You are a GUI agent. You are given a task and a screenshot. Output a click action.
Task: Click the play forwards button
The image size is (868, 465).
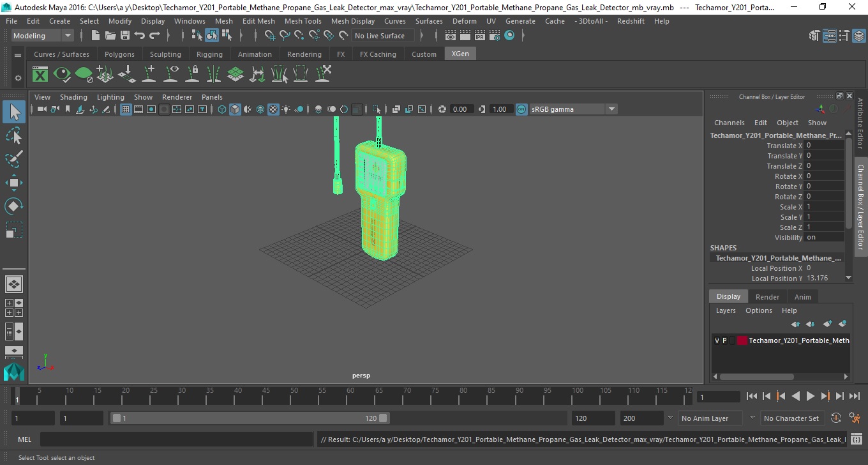[810, 396]
